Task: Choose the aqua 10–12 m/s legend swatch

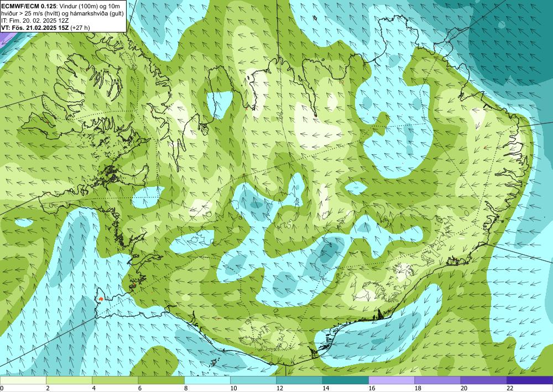Action: (x=253, y=380)
